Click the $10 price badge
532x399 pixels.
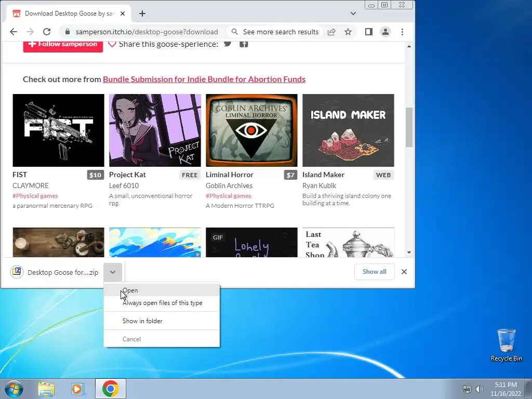(96, 175)
